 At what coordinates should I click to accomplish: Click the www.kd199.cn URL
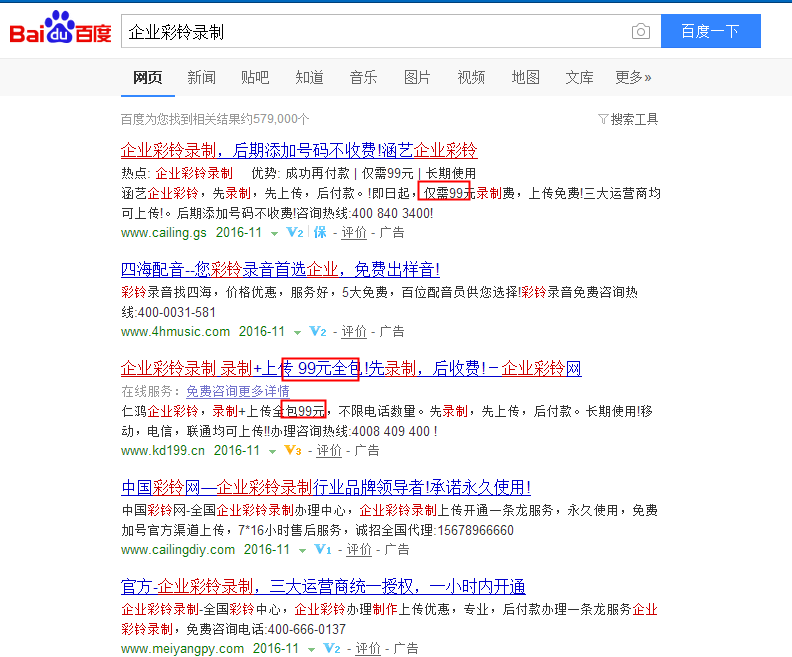point(163,450)
